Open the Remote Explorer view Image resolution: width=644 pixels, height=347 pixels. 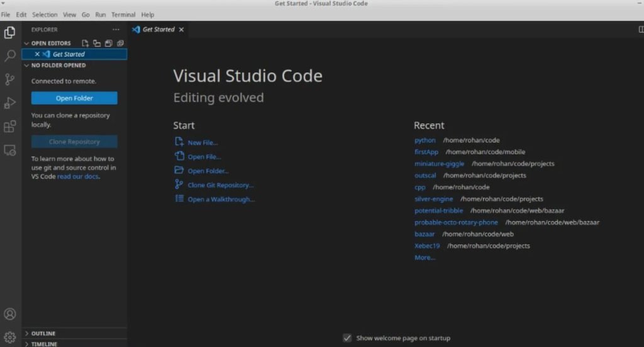(10, 150)
